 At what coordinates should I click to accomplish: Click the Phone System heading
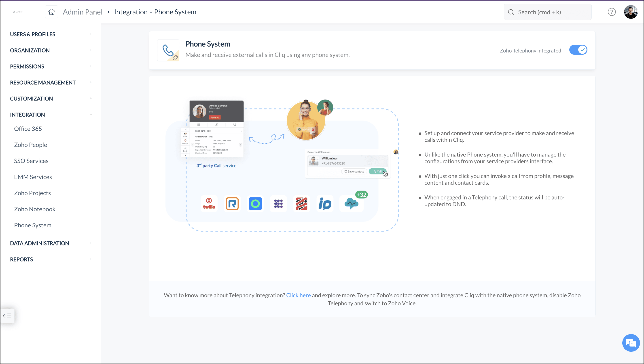pos(208,44)
